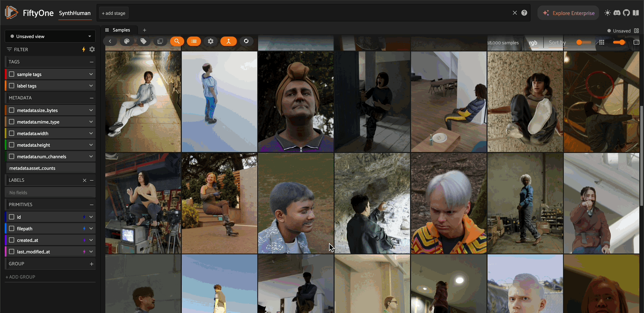Screen dimensions: 644x313
Task: Open the GitHub repository icon
Action: [626, 13]
